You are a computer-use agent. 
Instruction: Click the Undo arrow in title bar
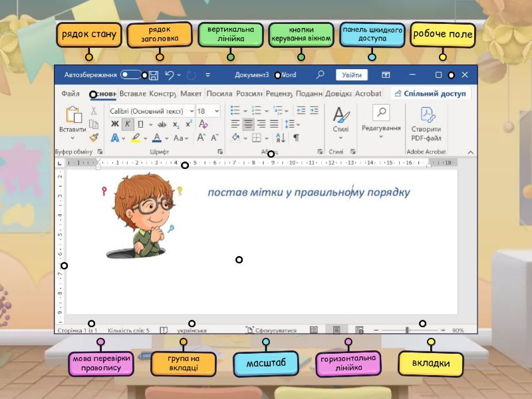(x=170, y=75)
